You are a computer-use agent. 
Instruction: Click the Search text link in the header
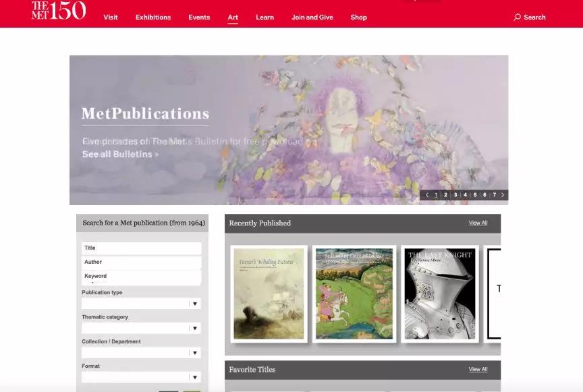(534, 17)
